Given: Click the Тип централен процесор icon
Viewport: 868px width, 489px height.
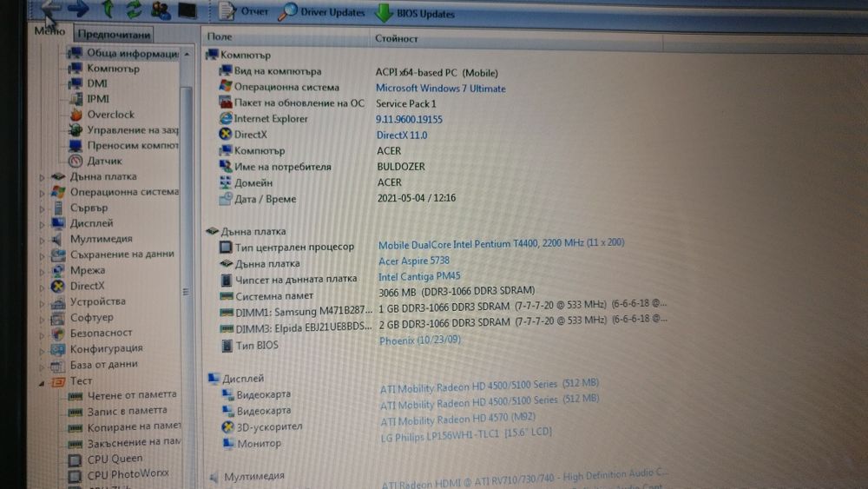Looking at the screenshot, I should [x=226, y=247].
